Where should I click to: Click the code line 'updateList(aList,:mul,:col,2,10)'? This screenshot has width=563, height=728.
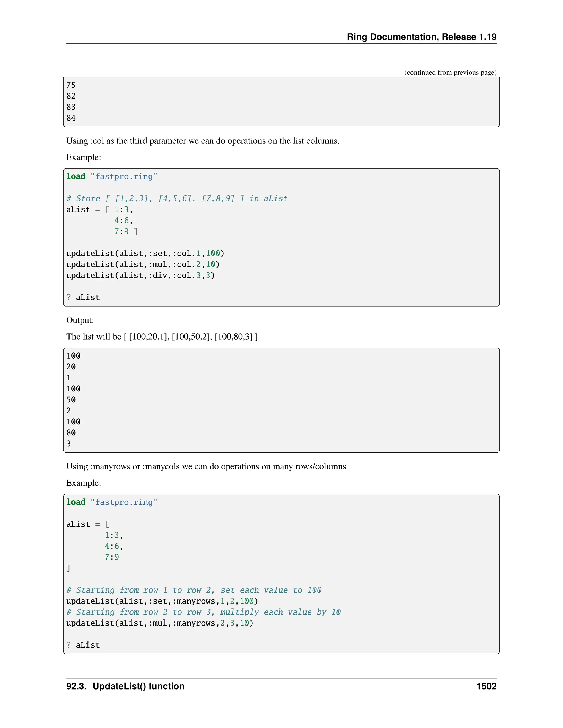[143, 264]
